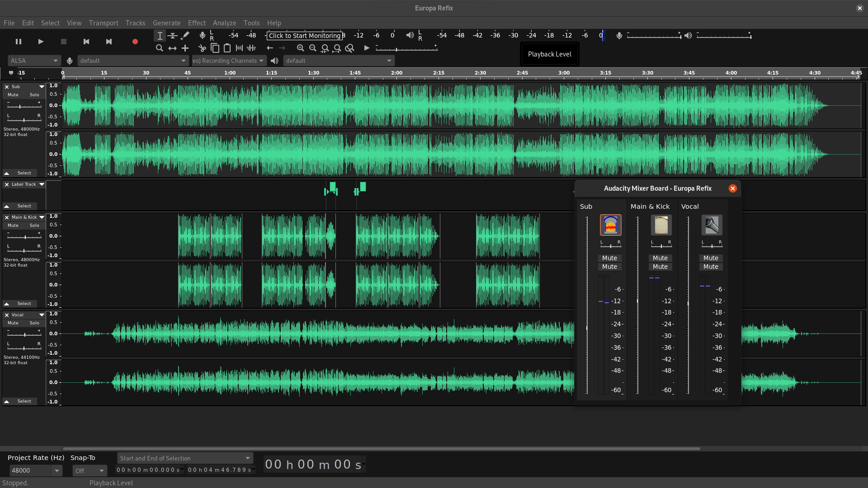Select the Selection tool
This screenshot has width=868, height=488.
click(x=160, y=35)
